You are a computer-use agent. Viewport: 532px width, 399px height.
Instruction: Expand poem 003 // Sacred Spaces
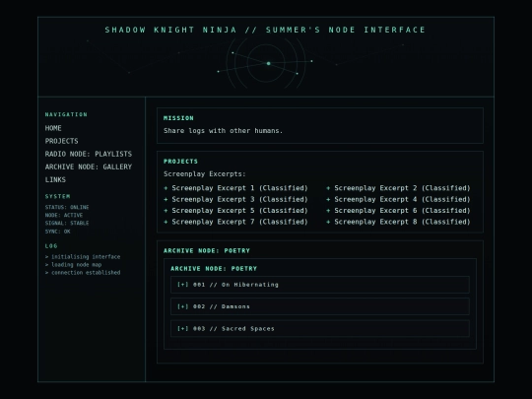(320, 329)
